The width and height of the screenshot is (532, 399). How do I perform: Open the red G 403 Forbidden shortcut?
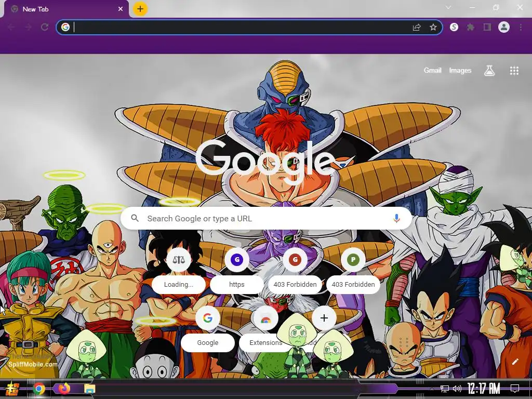pos(295,271)
